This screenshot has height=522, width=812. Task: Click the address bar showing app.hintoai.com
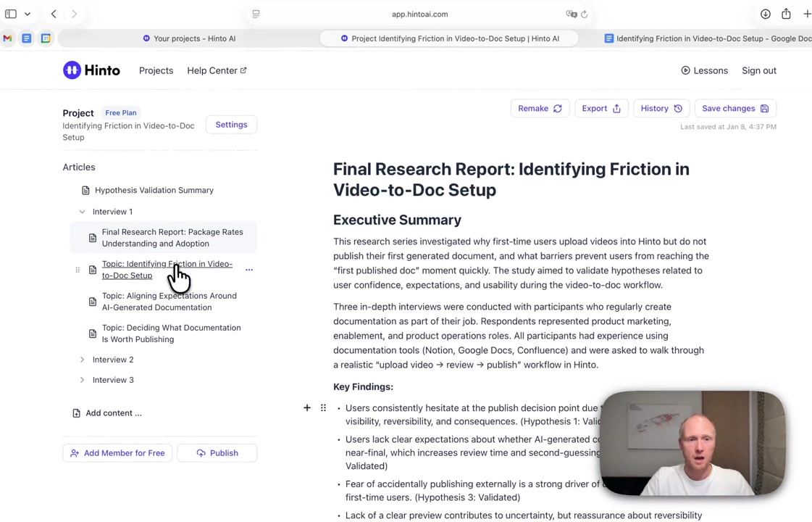[x=419, y=14]
